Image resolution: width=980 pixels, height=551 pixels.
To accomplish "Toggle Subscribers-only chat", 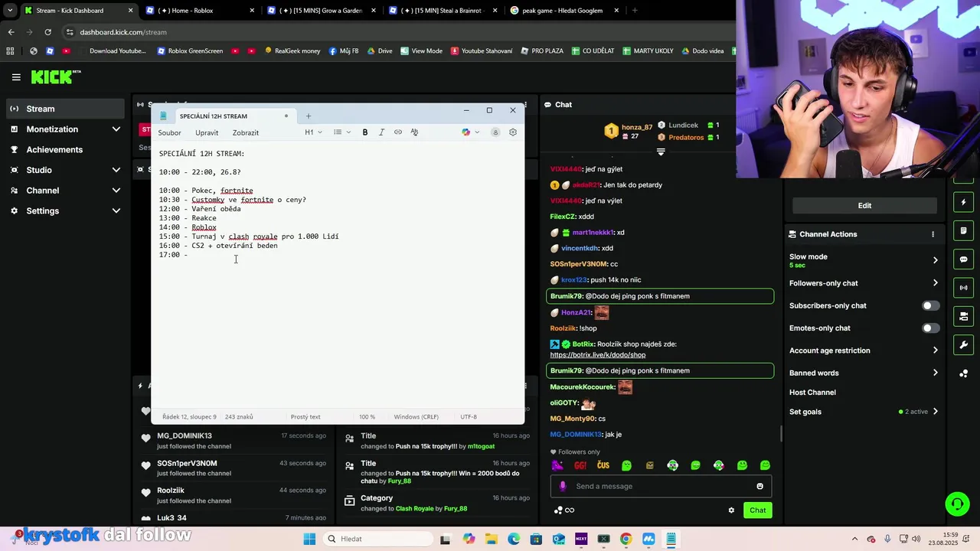I will click(x=930, y=305).
